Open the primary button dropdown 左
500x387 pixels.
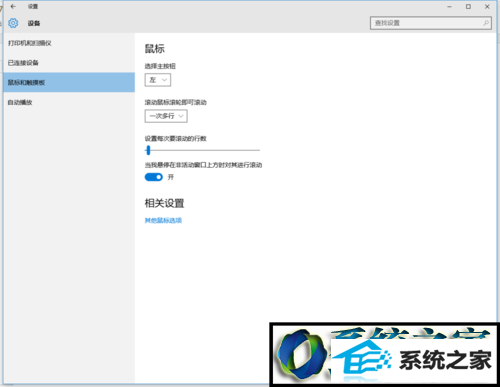(x=158, y=80)
